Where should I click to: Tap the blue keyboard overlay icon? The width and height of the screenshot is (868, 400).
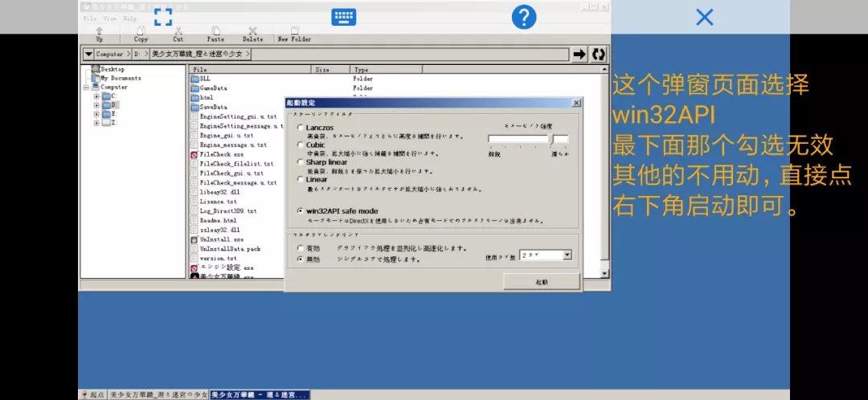pyautogui.click(x=344, y=17)
